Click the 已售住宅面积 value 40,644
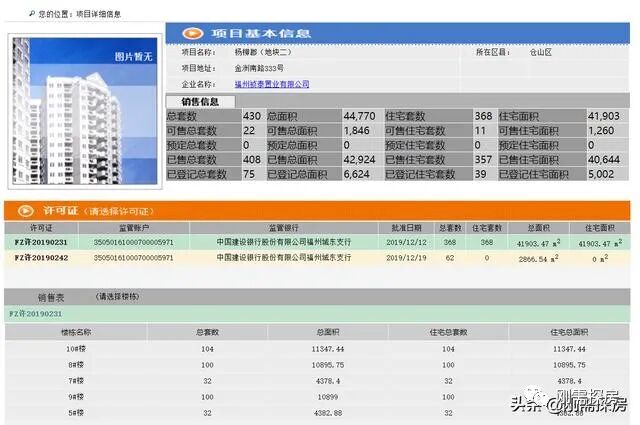The width and height of the screenshot is (640, 425). click(604, 160)
